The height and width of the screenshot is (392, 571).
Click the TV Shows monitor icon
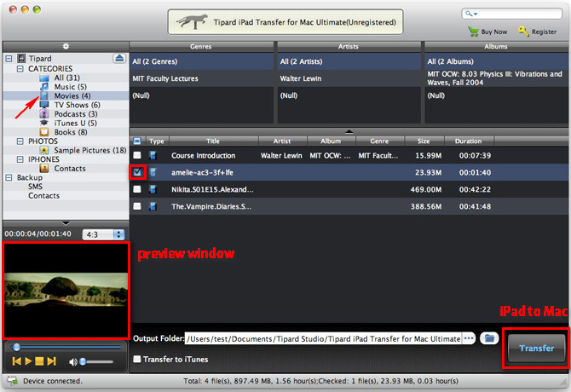[44, 105]
